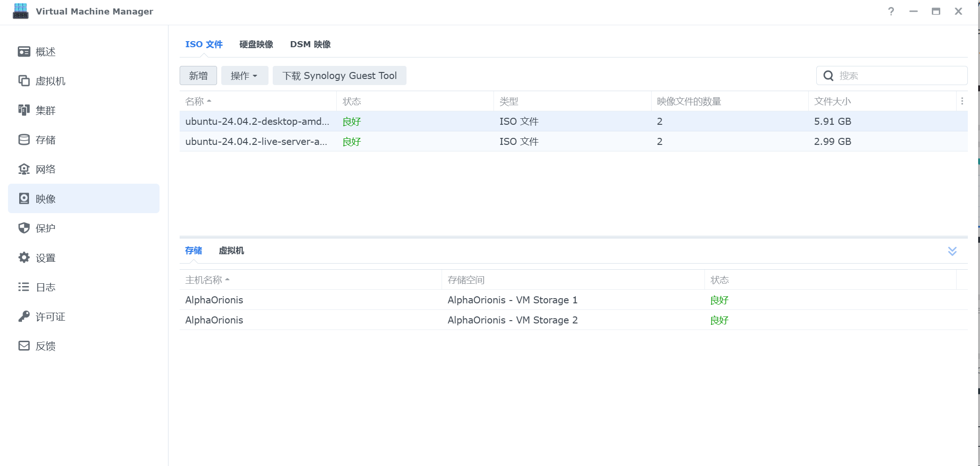This screenshot has height=466, width=980.
Task: Click the 保护 shield icon
Action: [24, 228]
